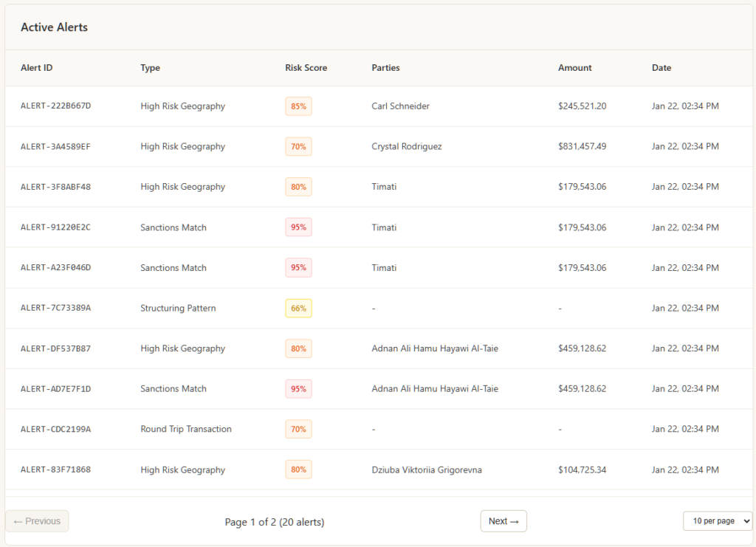Click the Alert ID column header

tap(36, 68)
